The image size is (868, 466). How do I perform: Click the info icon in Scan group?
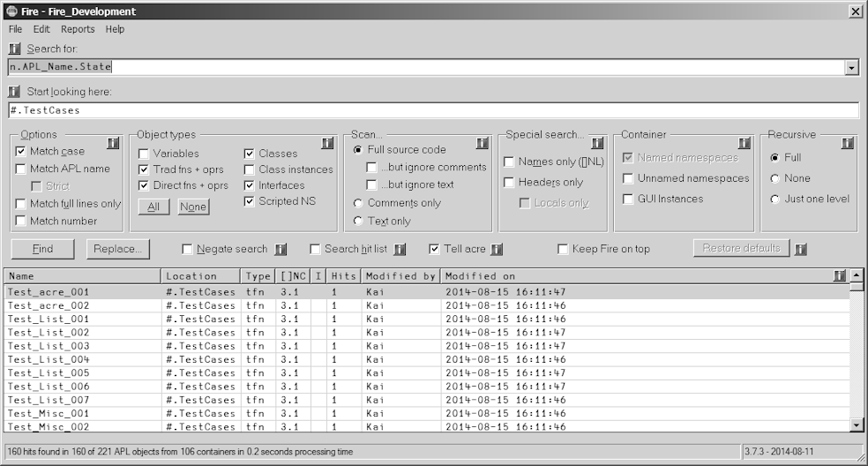[483, 144]
